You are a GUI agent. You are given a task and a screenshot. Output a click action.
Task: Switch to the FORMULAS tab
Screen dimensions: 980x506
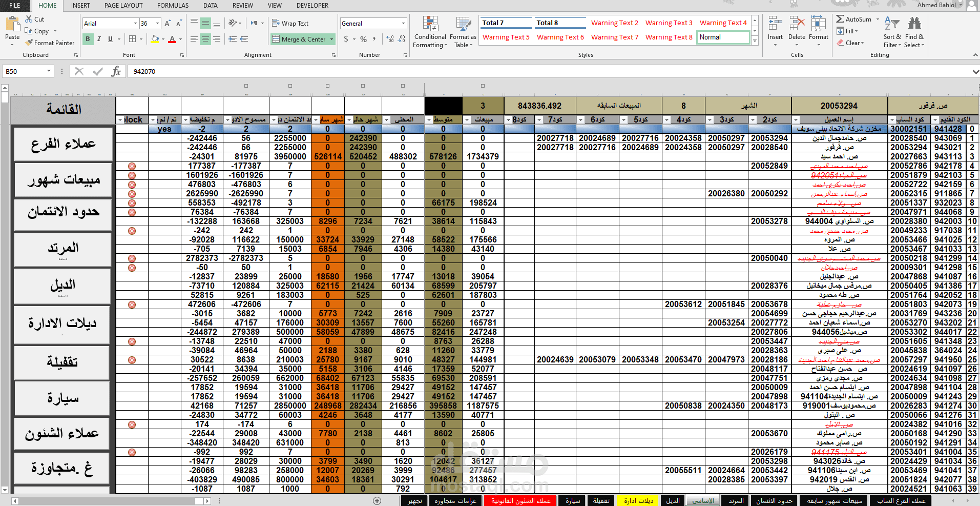tap(173, 5)
